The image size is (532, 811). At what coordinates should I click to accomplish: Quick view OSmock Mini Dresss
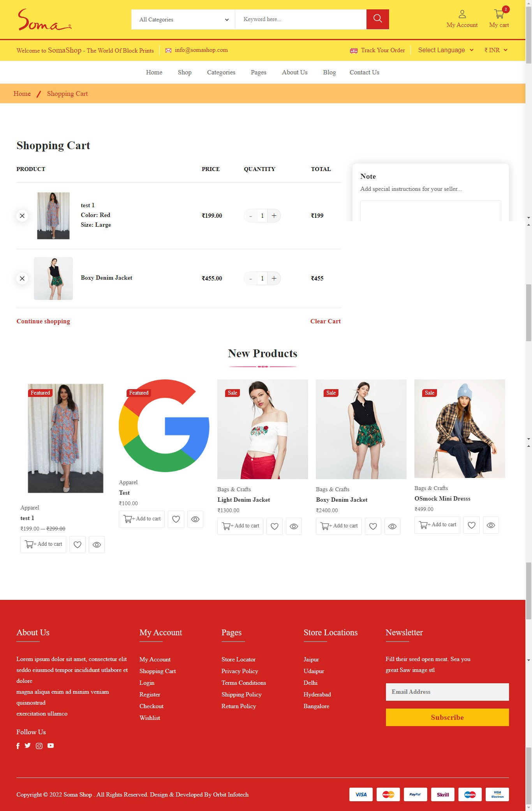point(491,525)
